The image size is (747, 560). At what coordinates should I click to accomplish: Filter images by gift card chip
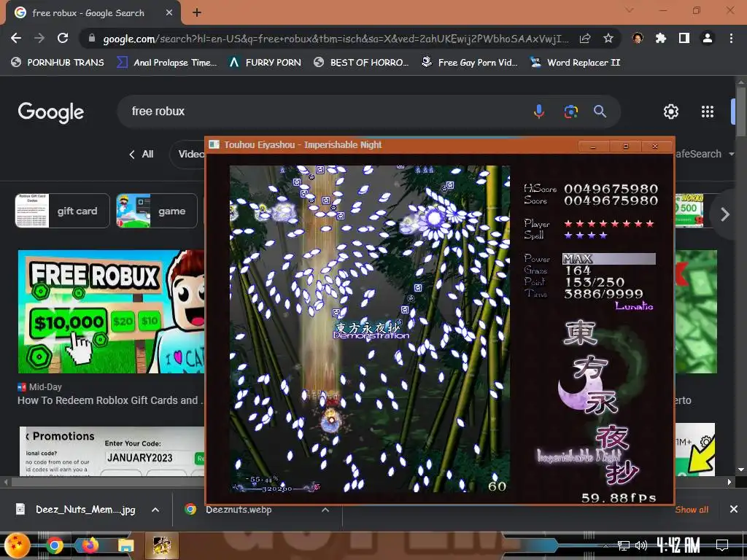(x=63, y=211)
